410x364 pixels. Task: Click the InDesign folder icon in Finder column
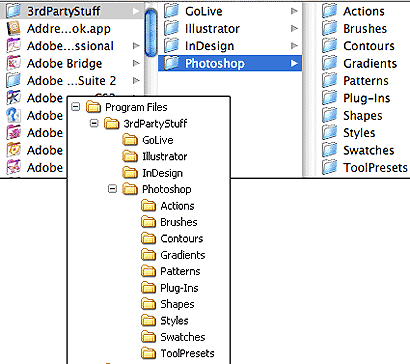click(172, 46)
